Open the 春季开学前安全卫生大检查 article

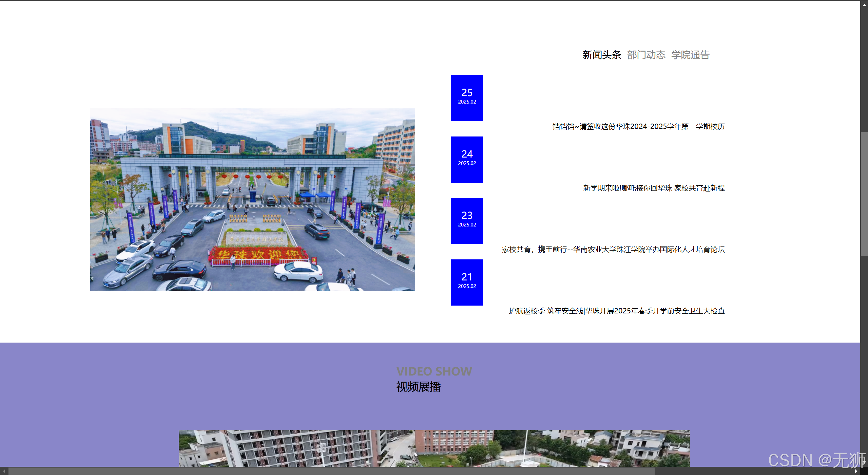[x=617, y=311]
